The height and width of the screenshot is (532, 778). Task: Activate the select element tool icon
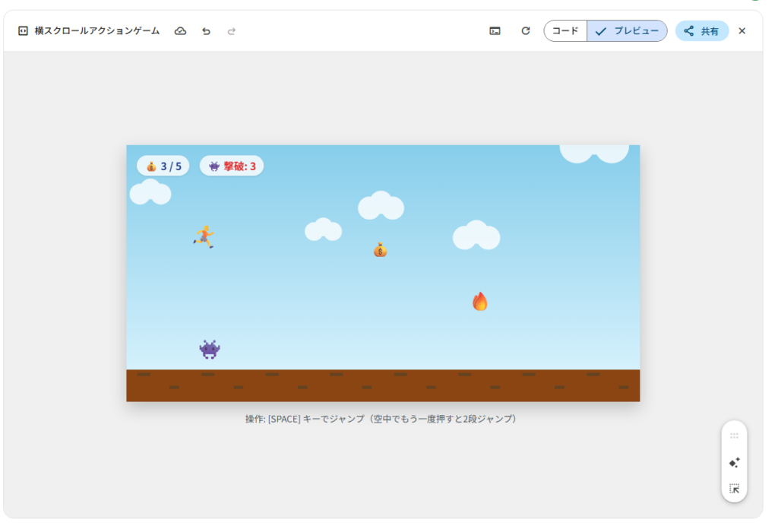[x=734, y=489]
